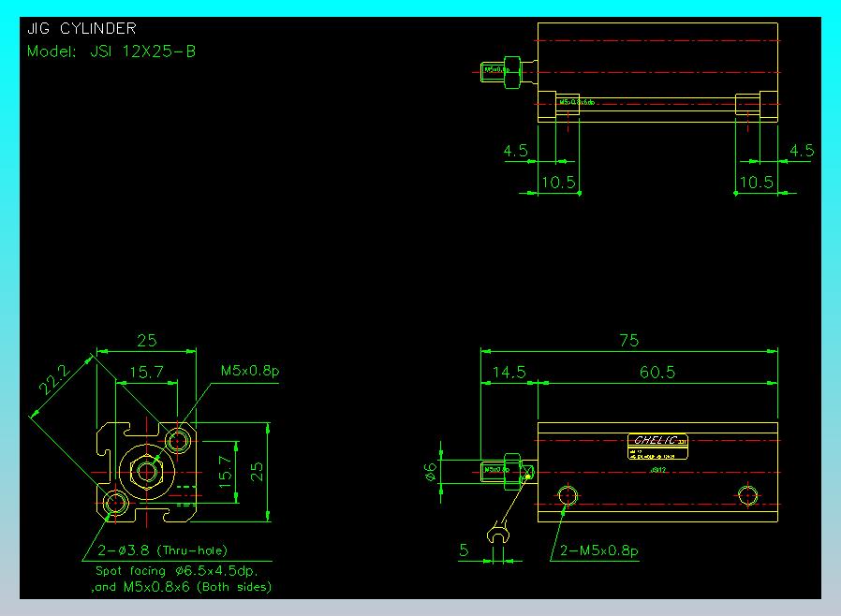Click the left 10.5 dimension in top view
841x616 pixels.
click(x=558, y=183)
